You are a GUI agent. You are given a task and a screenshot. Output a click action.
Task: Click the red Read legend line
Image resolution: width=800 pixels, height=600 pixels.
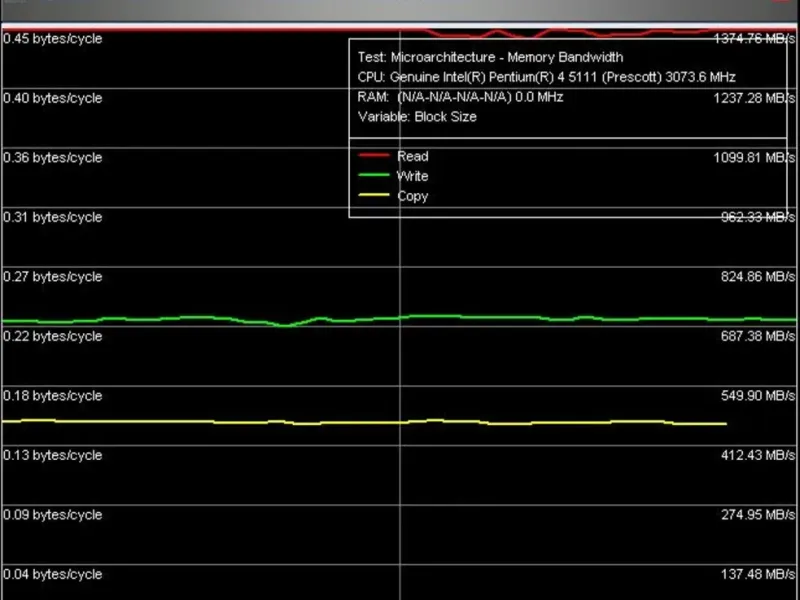374,155
